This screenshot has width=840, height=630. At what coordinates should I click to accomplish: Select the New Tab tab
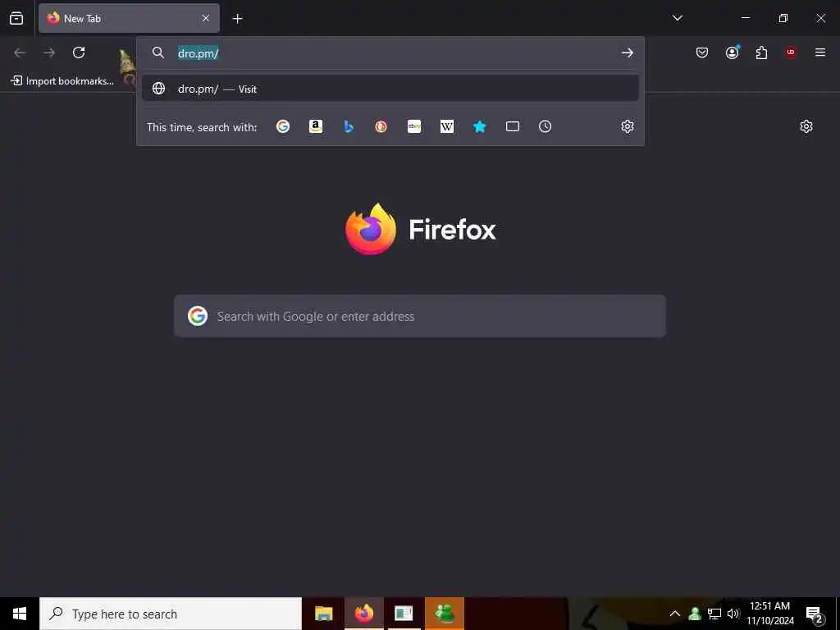click(x=129, y=18)
